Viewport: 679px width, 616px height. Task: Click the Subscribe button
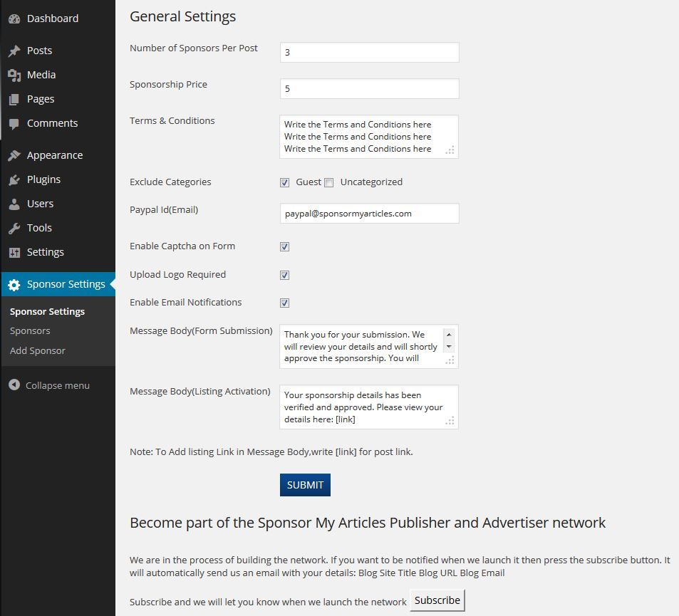pos(437,600)
